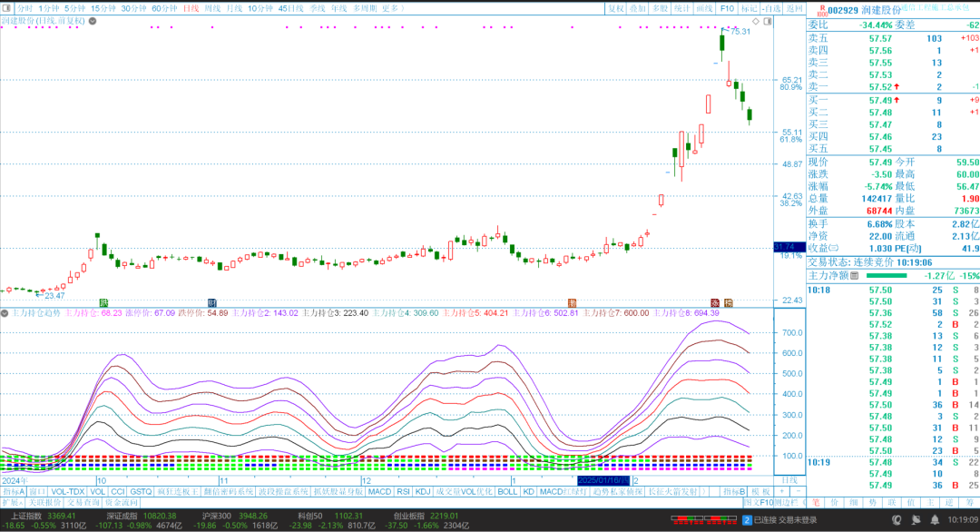The width and height of the screenshot is (980, 532).
Task: Click the blue connection status badge
Action: tap(747, 520)
